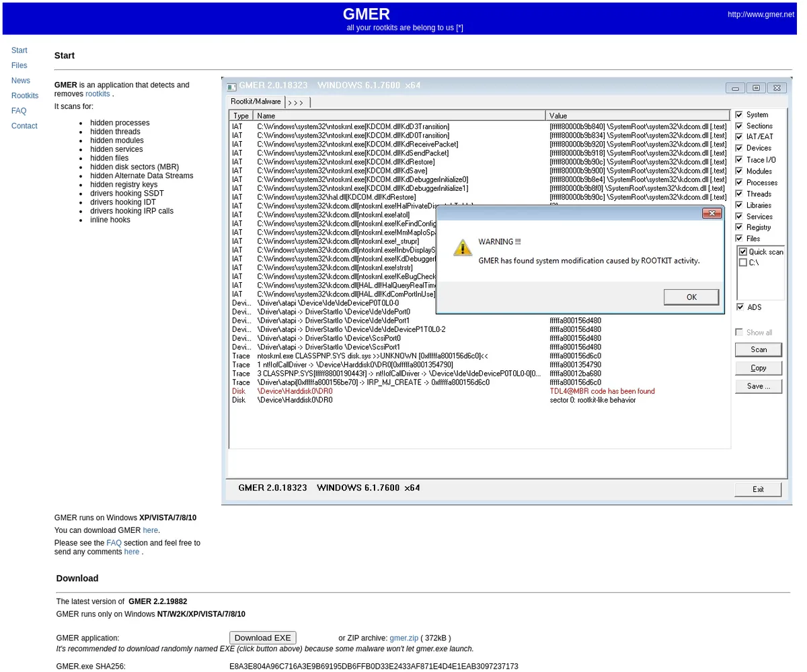Expand the >>> tab in GMER
Screen dimensions: 807x672
click(297, 102)
